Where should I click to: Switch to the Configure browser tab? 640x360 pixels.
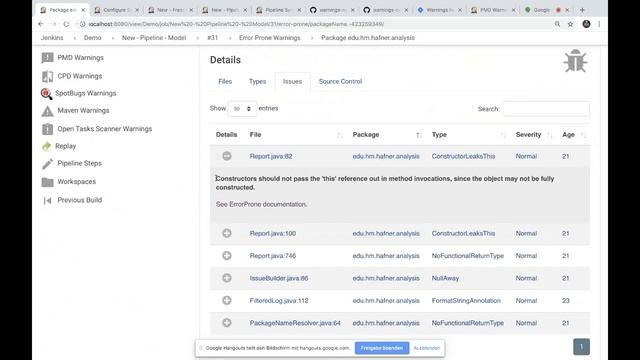117,10
